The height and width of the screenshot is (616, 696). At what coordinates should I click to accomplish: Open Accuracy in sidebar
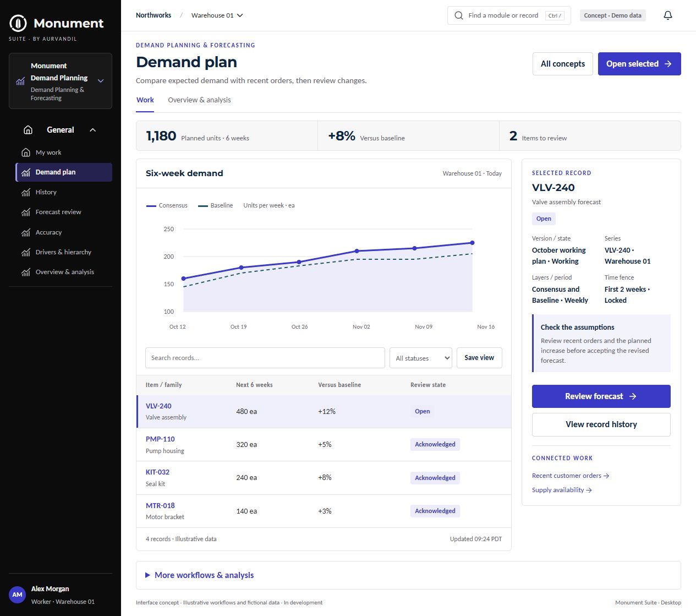click(64, 232)
